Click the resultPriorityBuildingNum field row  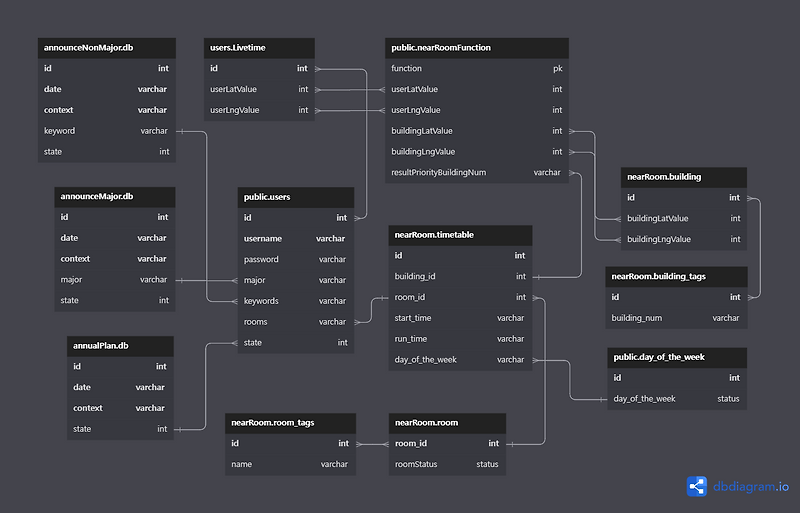[477, 173]
